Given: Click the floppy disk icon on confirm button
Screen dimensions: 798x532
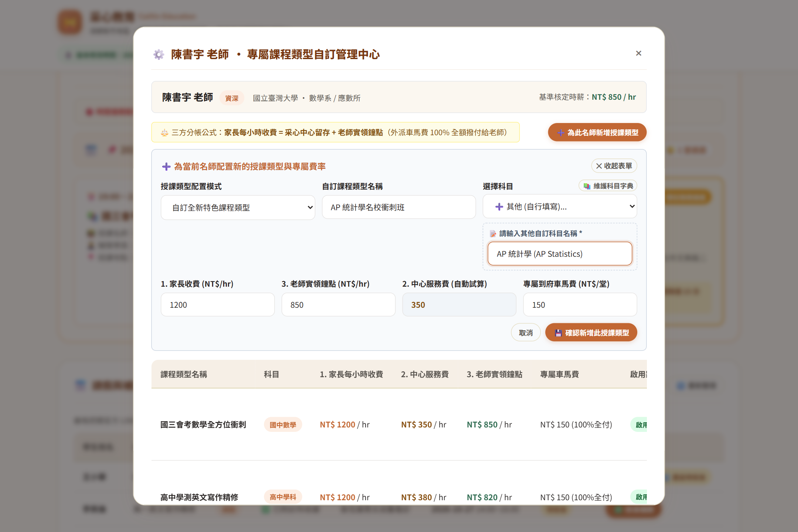Looking at the screenshot, I should pos(559,333).
